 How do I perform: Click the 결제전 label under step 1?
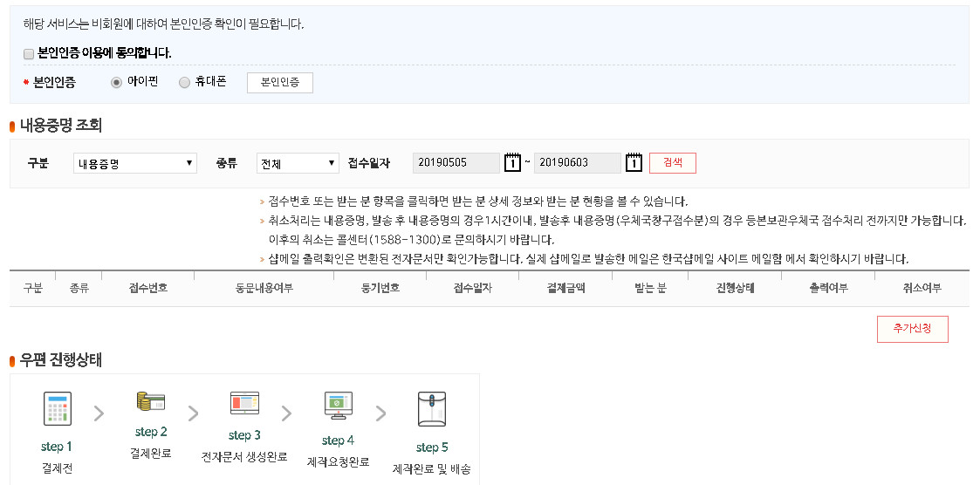point(57,468)
